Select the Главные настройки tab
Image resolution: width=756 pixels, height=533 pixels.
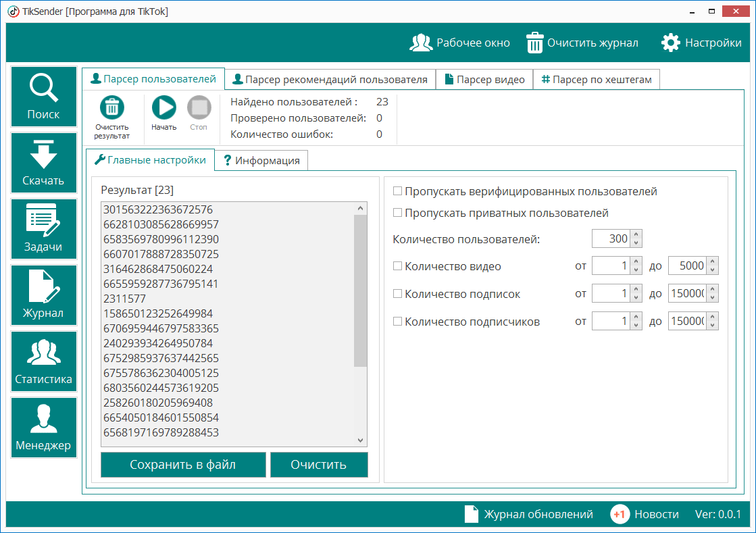[x=150, y=160]
